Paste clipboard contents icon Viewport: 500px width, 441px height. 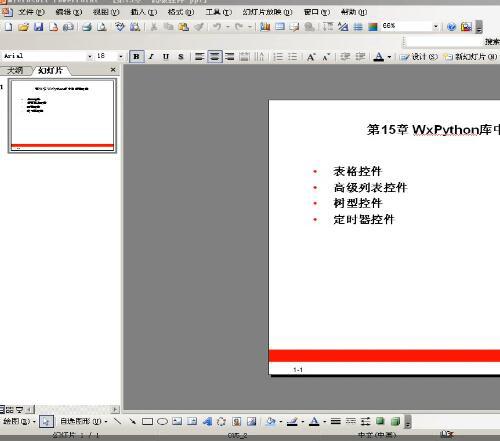(x=183, y=27)
